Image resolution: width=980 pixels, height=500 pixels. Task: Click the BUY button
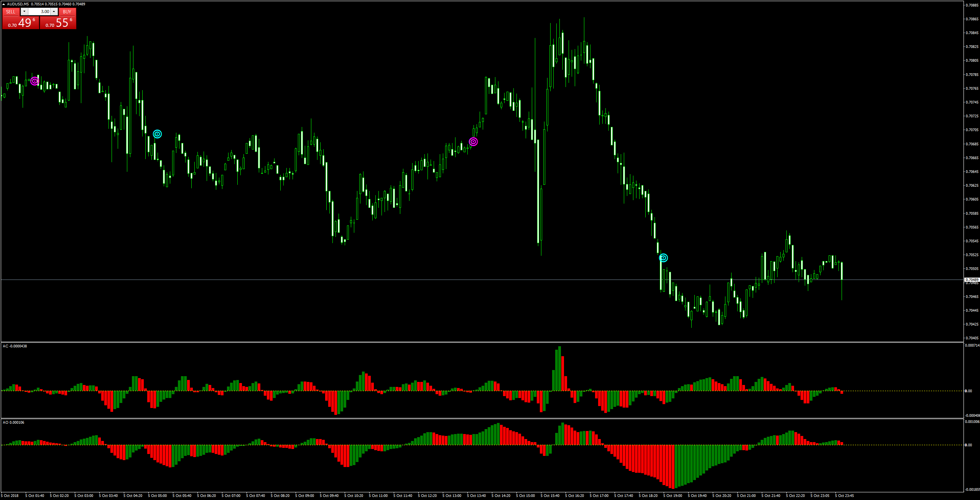pos(67,12)
